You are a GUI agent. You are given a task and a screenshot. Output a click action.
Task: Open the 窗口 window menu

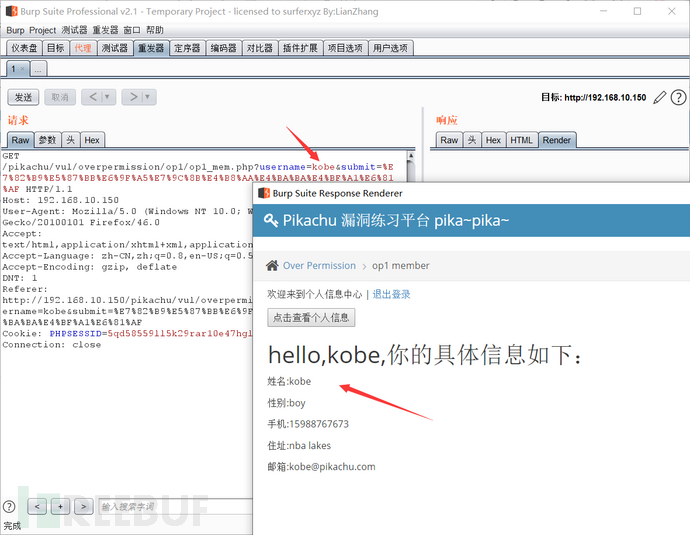coord(132,30)
